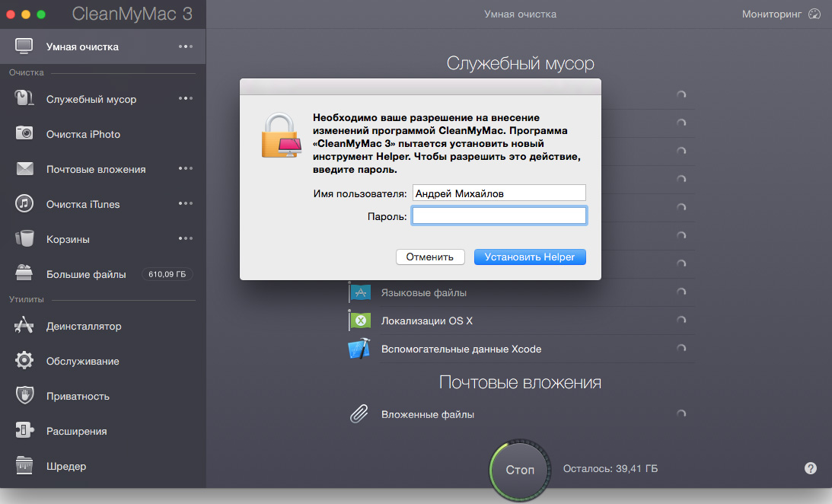Screen dimensions: 832x504
Task: Click the Мониторинг gauge icon
Action: (814, 14)
